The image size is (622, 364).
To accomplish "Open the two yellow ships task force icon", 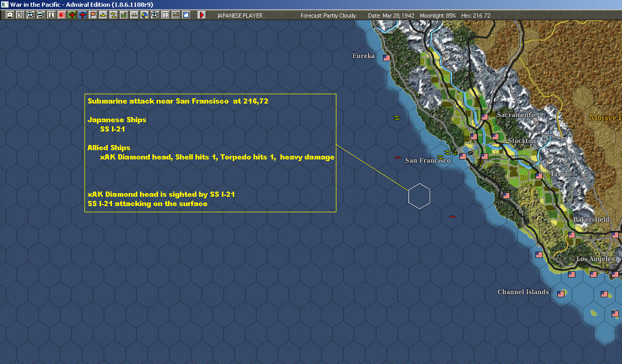I will pos(114,15).
